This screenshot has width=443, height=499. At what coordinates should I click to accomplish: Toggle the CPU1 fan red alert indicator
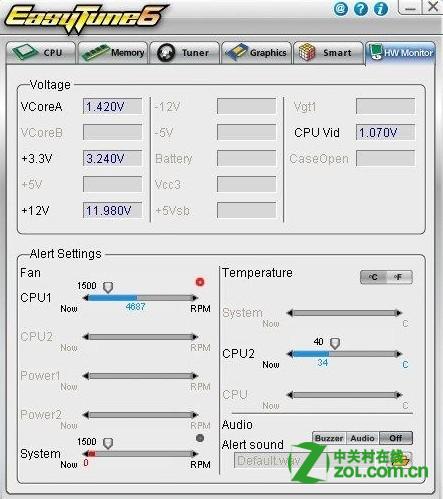(x=200, y=282)
